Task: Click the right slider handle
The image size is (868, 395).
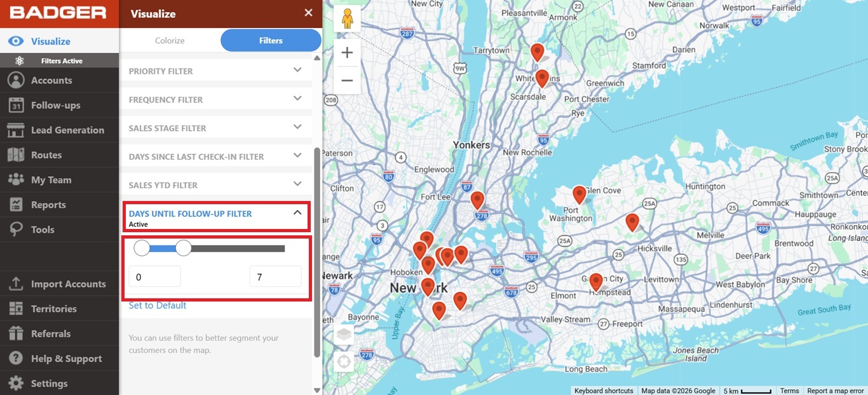Action: coord(183,248)
